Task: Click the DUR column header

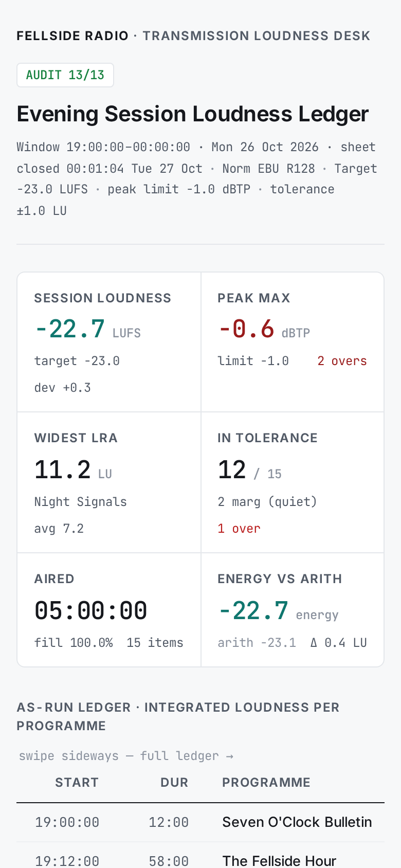Action: click(x=174, y=783)
